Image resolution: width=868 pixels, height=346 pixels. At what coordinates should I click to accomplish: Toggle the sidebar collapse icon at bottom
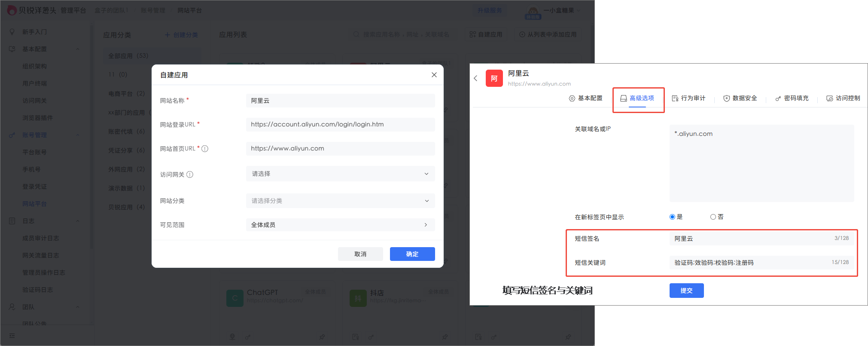[x=12, y=336]
